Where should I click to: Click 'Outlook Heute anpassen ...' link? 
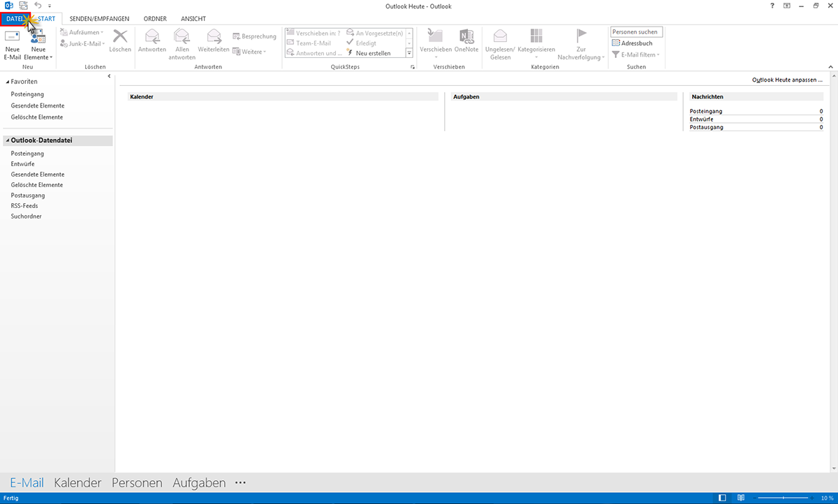(787, 80)
